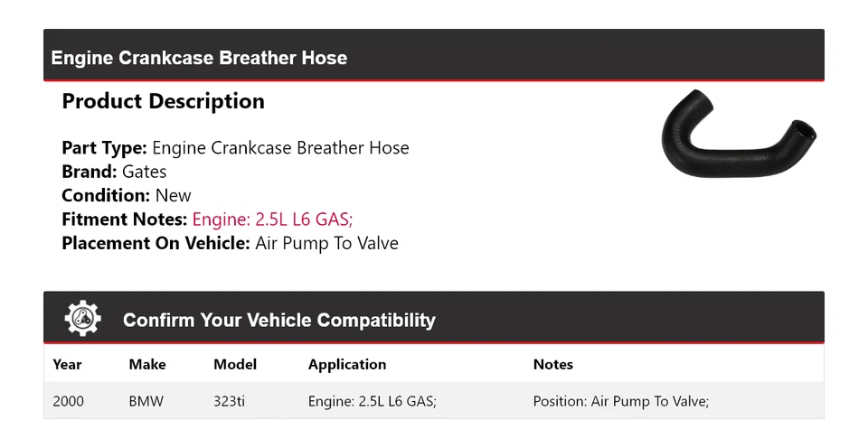Select the Product Description heading
Screen dimensions: 868x448
pyautogui.click(x=163, y=102)
